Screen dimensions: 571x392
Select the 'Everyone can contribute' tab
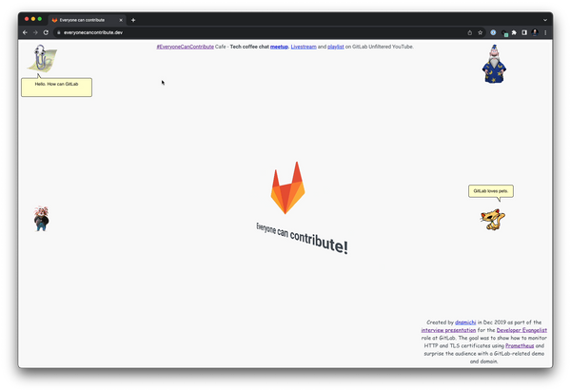click(84, 19)
